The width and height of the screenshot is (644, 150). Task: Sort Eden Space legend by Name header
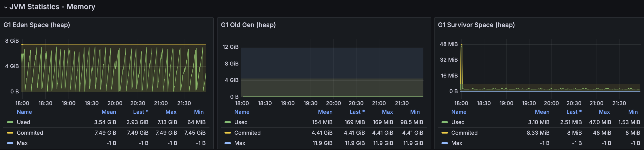24,112
